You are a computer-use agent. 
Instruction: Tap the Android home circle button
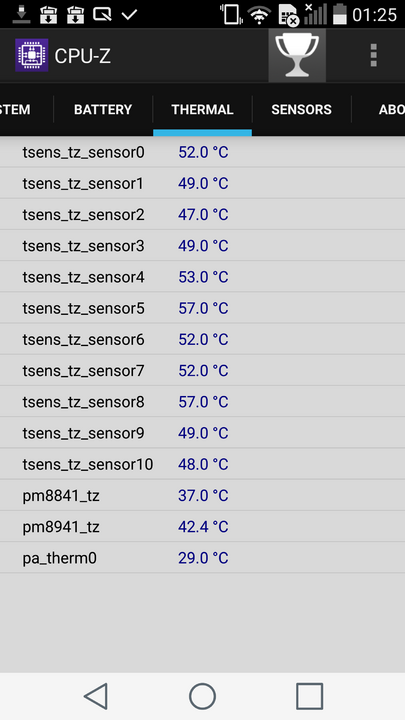202,696
